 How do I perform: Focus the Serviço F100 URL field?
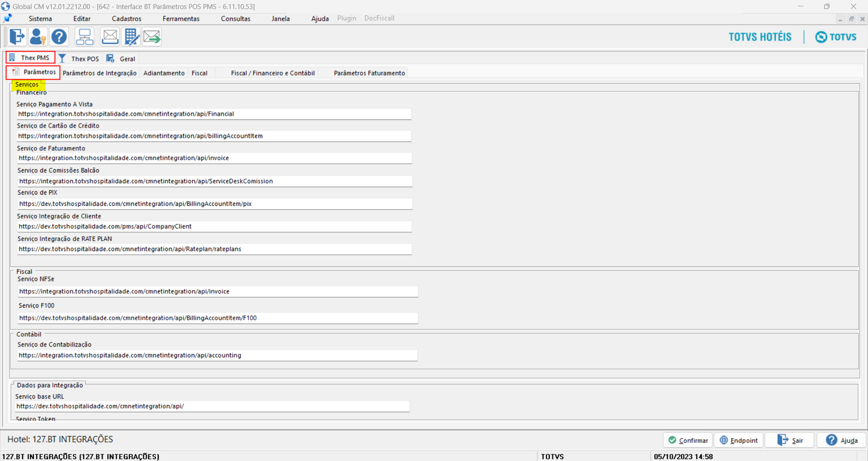218,318
